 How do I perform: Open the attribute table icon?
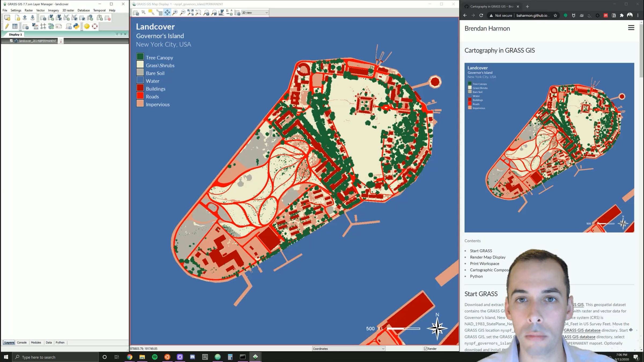pos(15,26)
